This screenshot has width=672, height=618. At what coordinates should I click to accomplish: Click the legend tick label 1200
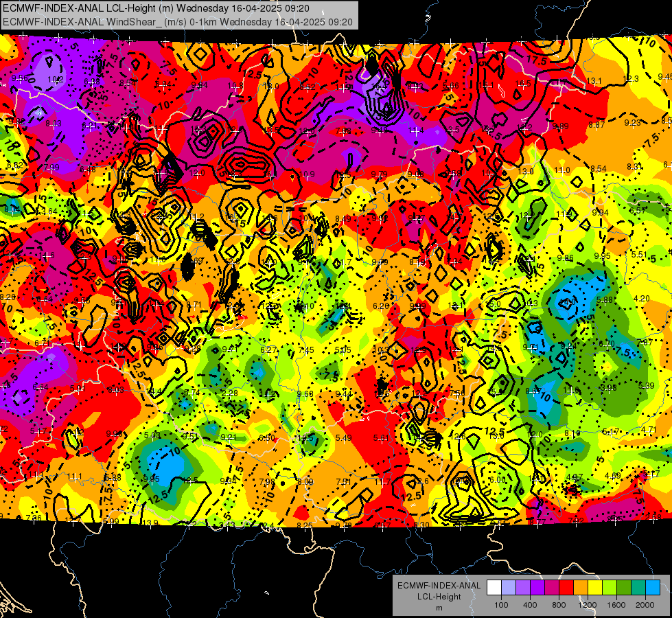[588, 605]
